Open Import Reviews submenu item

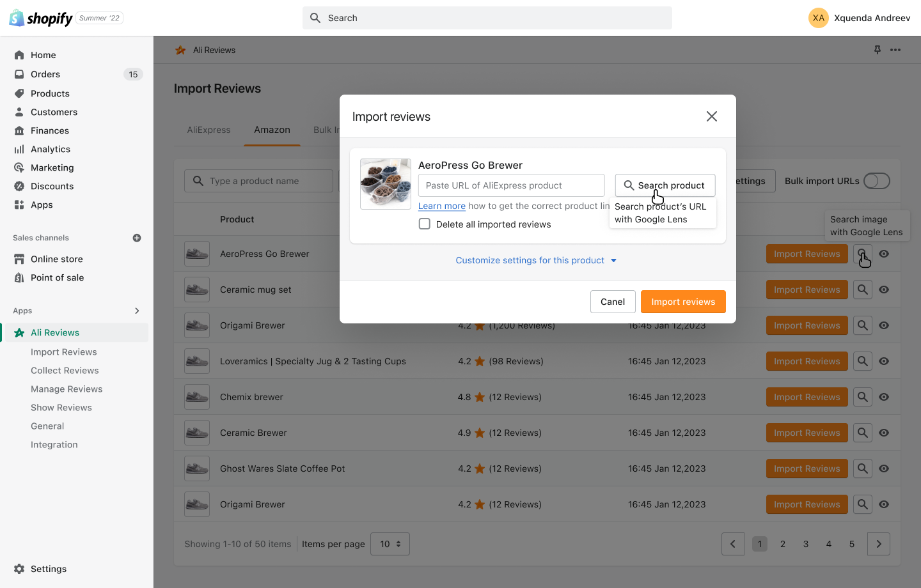tap(64, 352)
